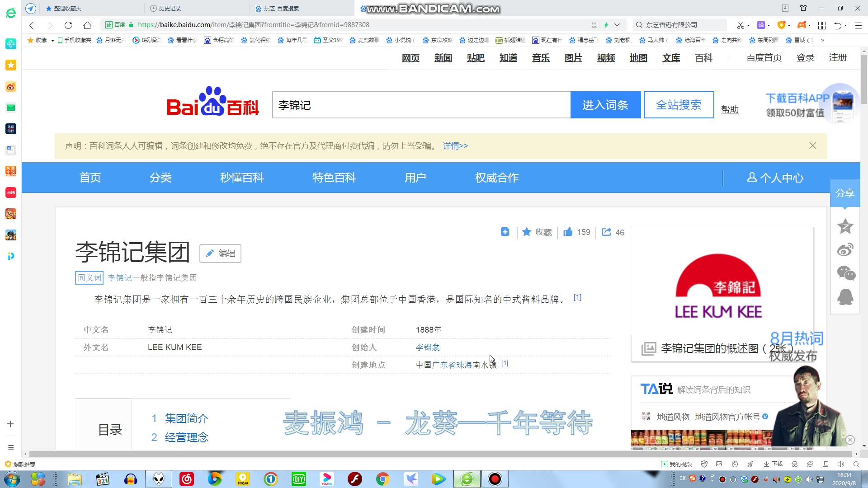
Task: Click the blue plus icon beside 收藏
Action: tap(505, 232)
